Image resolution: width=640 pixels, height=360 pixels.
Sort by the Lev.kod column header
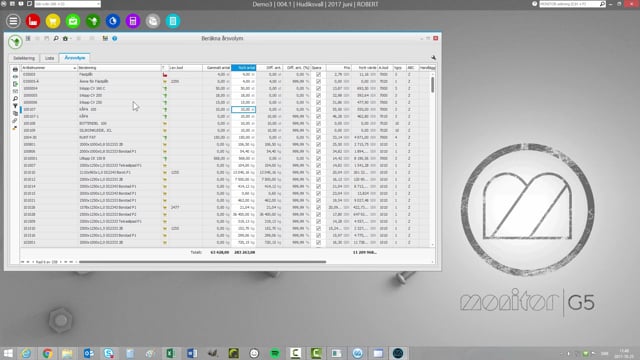185,68
